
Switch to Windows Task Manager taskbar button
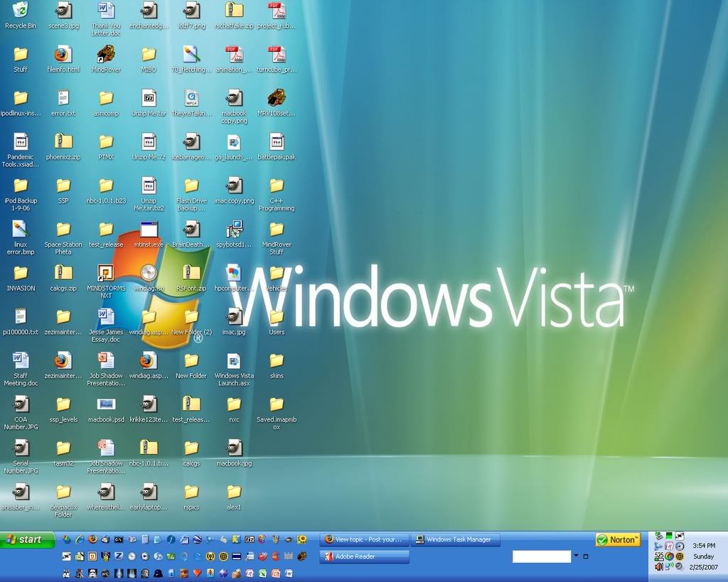(x=456, y=539)
